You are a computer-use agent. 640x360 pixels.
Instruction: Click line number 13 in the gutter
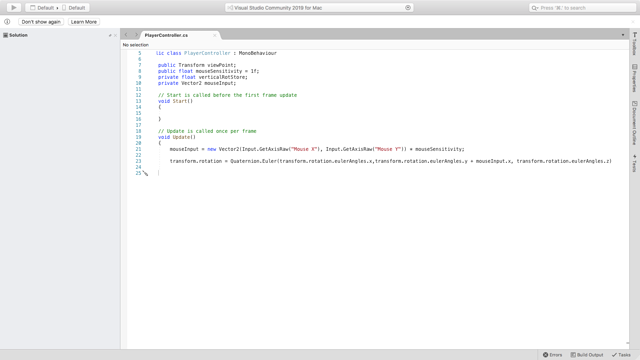coord(138,101)
